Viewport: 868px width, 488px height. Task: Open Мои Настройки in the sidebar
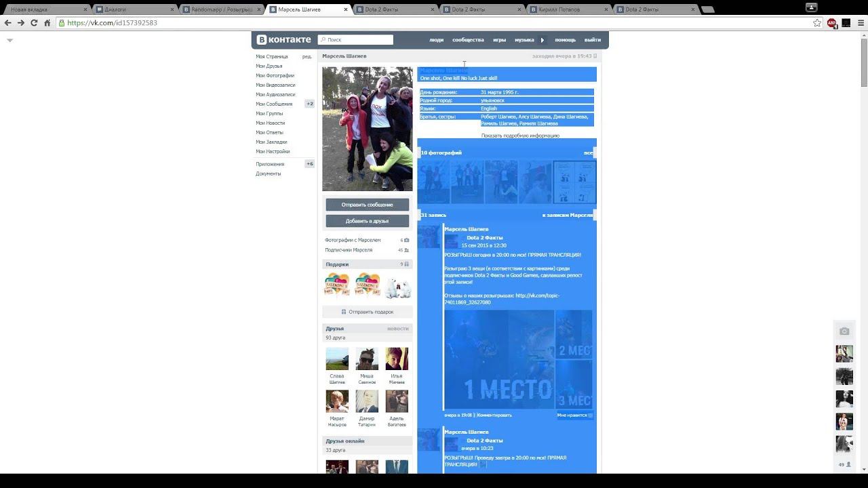pos(273,151)
